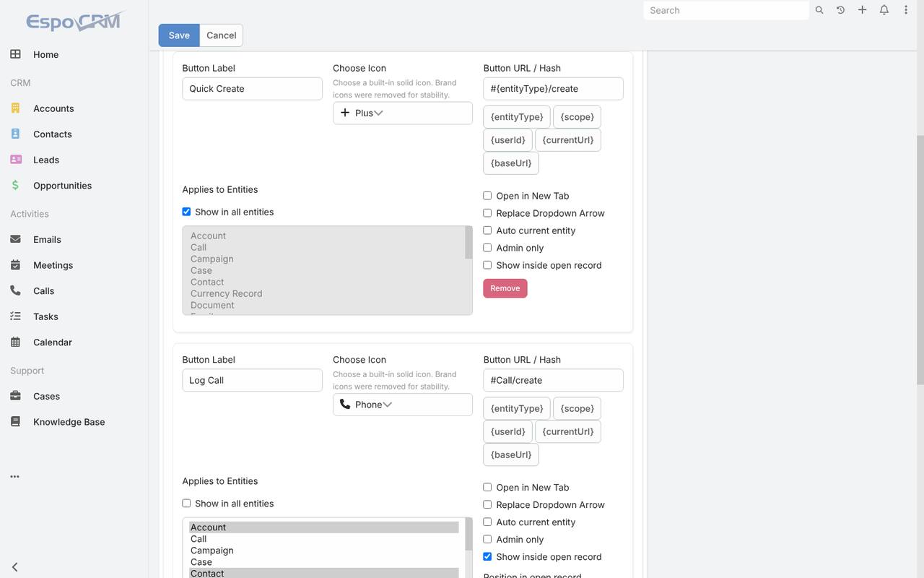Click the Contacts person icon
This screenshot has height=578, width=924.
point(15,134)
